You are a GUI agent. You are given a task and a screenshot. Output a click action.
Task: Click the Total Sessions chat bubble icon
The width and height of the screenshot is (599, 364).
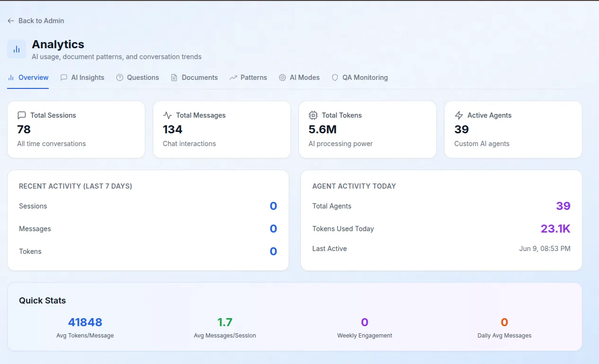[22, 115]
